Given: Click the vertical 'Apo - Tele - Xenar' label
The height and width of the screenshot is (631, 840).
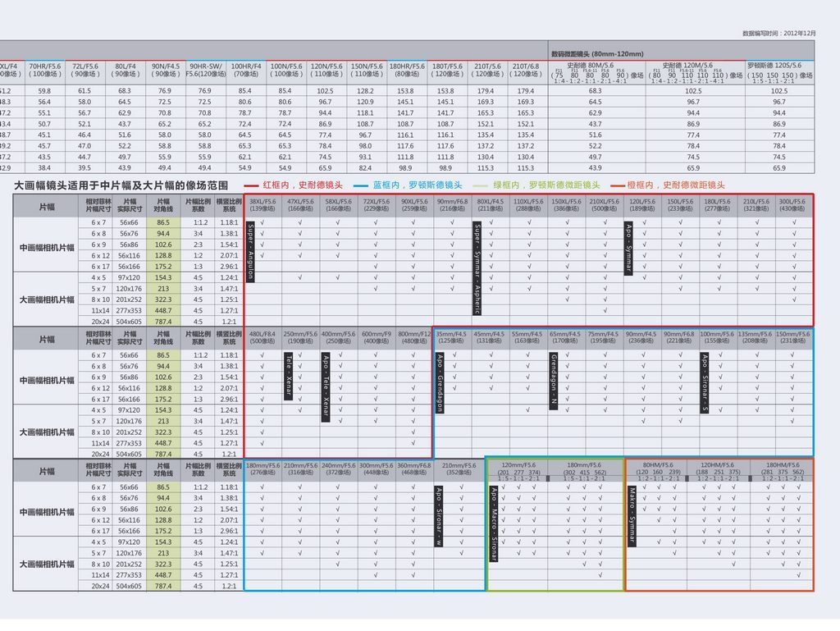Looking at the screenshot, I should coord(325,386).
